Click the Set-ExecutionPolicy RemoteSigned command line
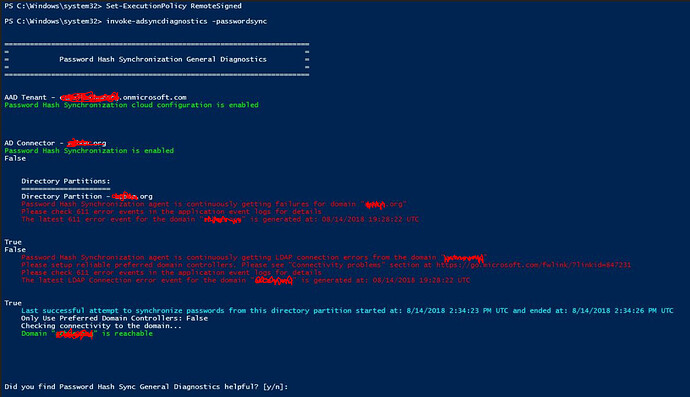 coord(123,6)
